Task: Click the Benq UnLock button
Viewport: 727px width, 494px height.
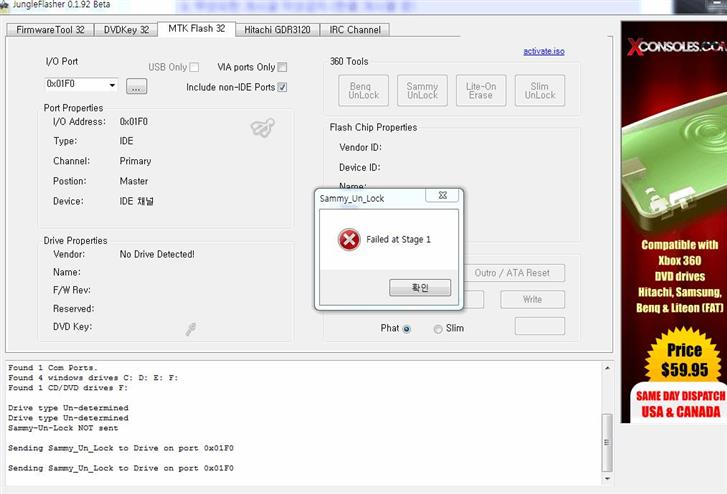Action: 364,90
